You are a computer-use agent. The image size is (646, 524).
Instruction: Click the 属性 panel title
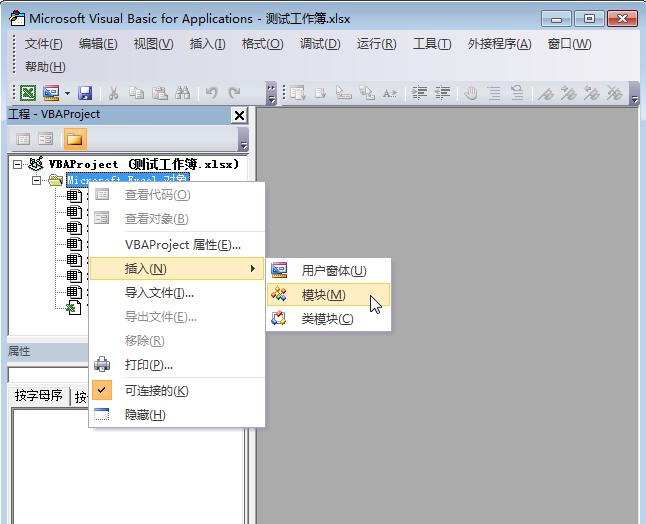point(19,351)
